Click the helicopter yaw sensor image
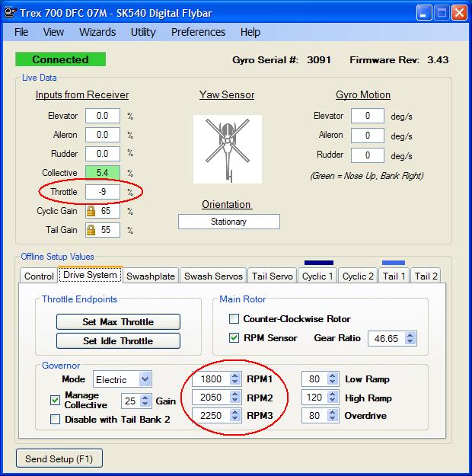This screenshot has width=472, height=476. pos(227,149)
